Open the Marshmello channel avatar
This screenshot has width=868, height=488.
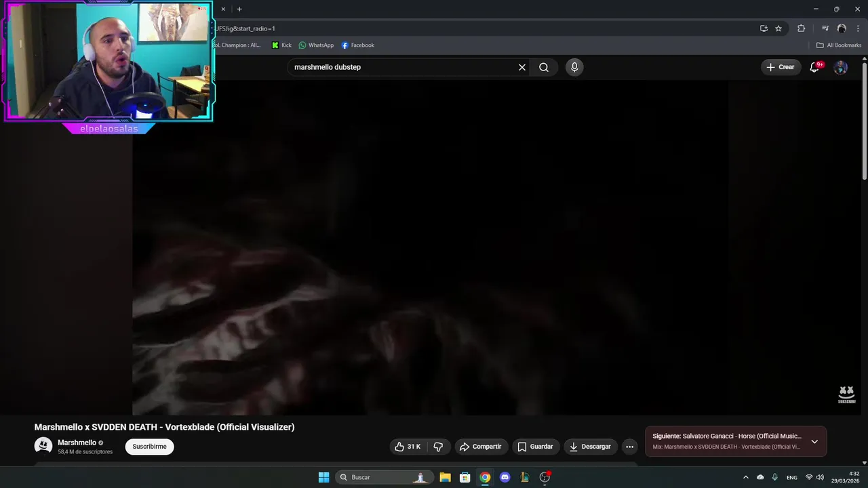coord(43,446)
